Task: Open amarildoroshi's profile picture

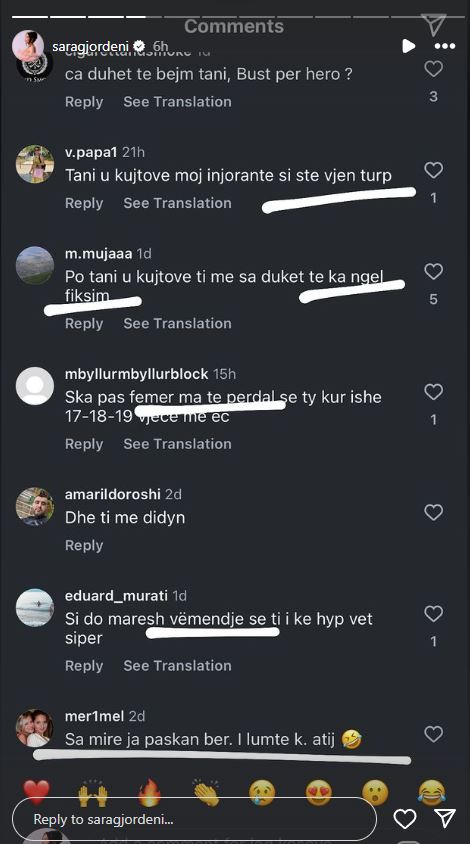Action: click(35, 507)
